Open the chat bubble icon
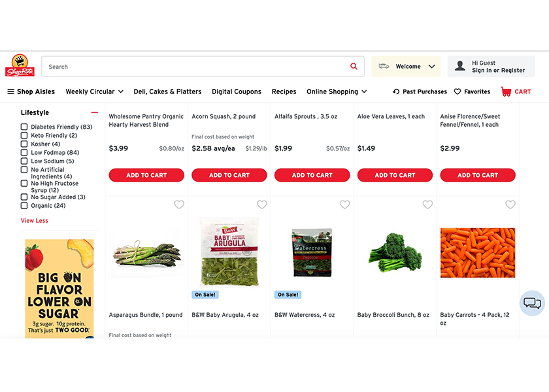The image size is (549, 392). pyautogui.click(x=532, y=302)
